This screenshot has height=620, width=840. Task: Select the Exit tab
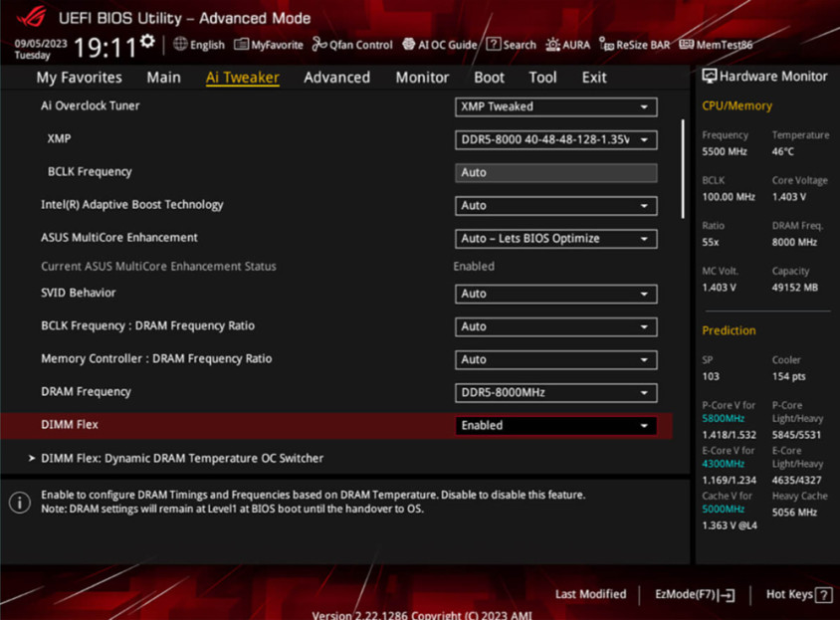point(594,78)
